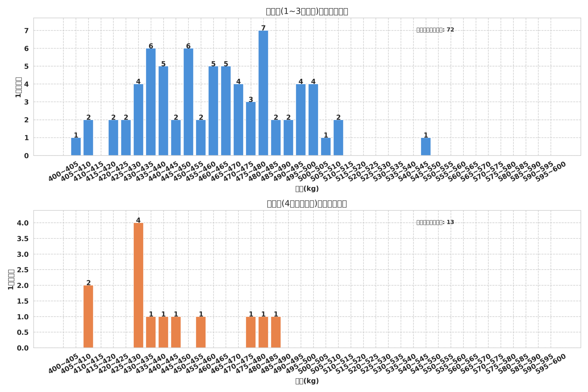Screen dimensions: 588x392
Task: Click the bottom chart's rotated y-axis label
Action: pyautogui.click(x=11, y=279)
